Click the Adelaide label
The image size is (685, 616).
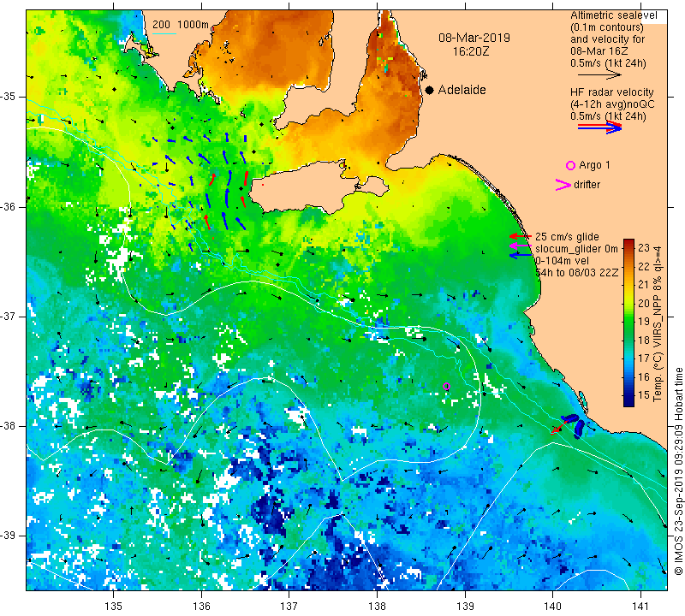462,90
